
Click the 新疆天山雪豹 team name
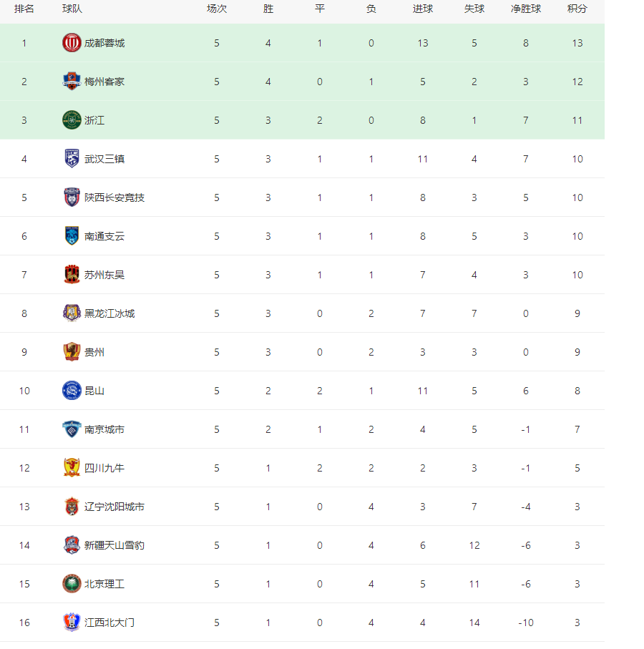coord(114,545)
